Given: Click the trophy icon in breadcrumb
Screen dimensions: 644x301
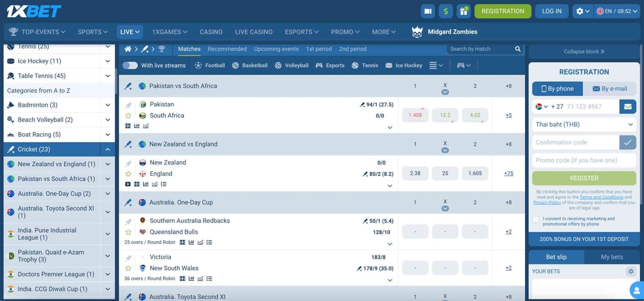Looking at the screenshot, I should [x=161, y=49].
